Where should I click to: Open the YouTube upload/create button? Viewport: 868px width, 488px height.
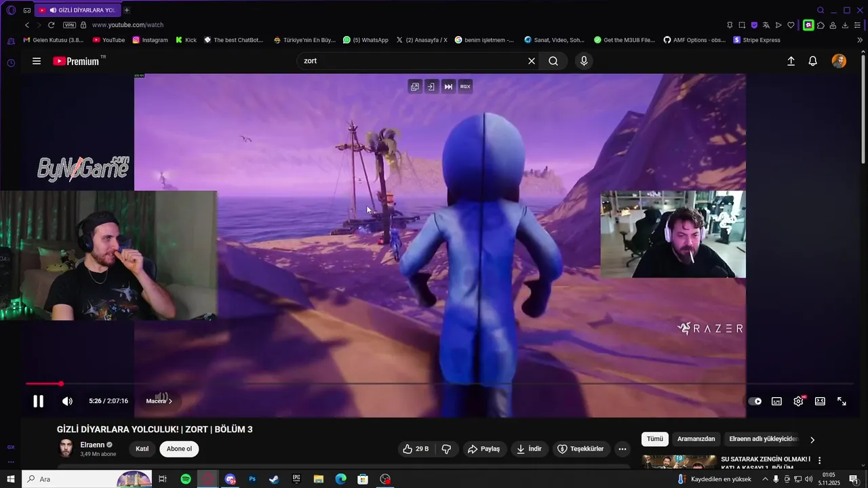click(791, 61)
